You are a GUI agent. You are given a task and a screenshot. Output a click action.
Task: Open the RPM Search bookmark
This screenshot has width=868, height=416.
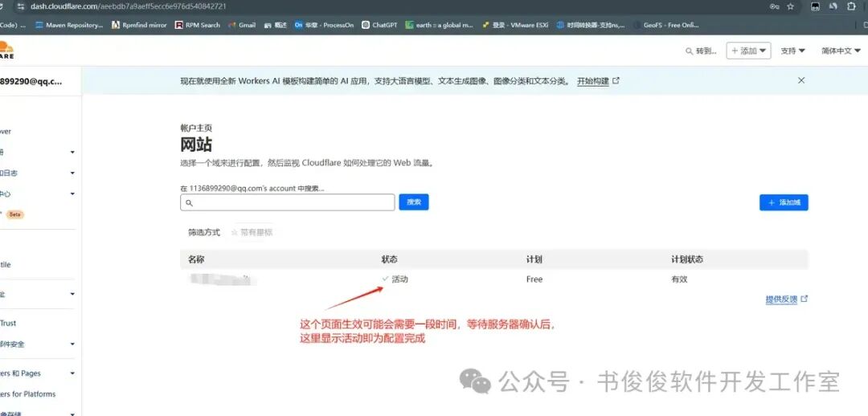tap(197, 25)
